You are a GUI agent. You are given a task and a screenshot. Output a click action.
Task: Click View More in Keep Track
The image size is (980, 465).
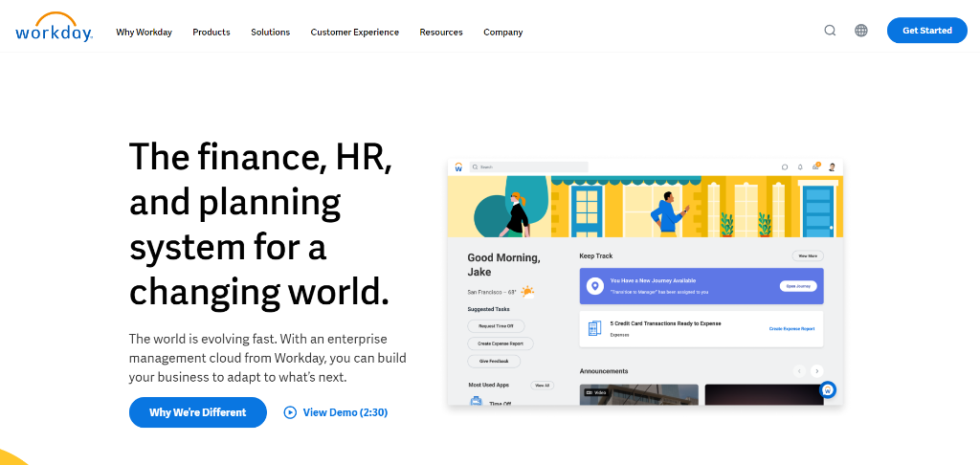pos(808,255)
